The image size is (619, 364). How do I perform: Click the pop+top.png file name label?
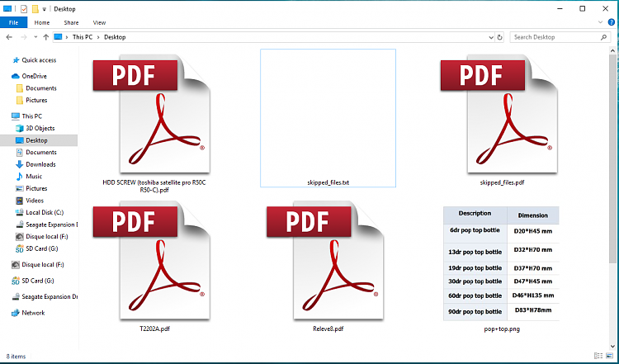click(502, 329)
